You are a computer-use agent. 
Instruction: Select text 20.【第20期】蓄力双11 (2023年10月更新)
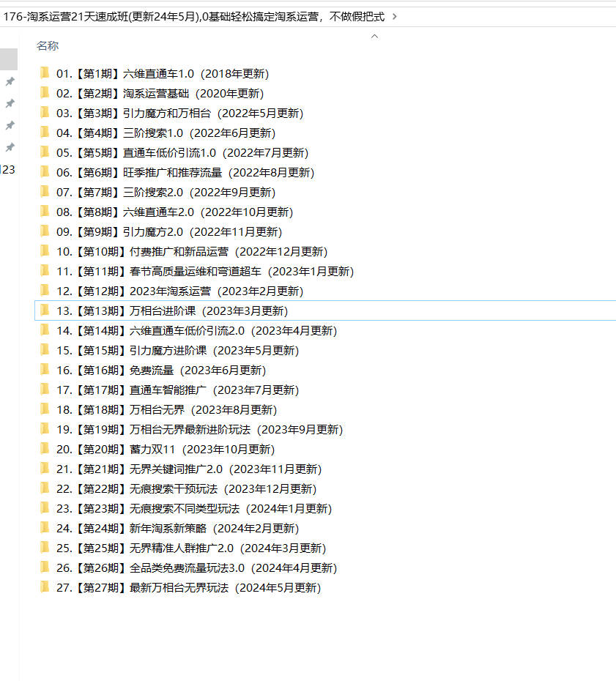[x=166, y=449]
